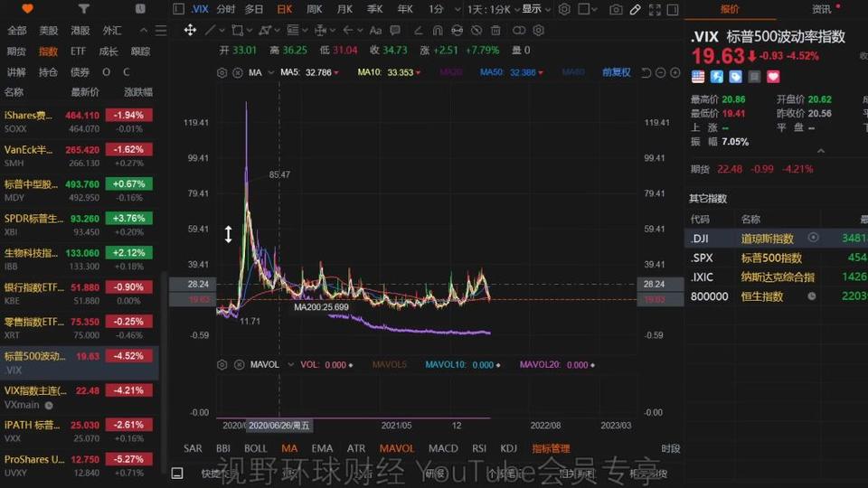The image size is (868, 488).
Task: Delete drawings with the trash icon
Action: tap(495, 31)
